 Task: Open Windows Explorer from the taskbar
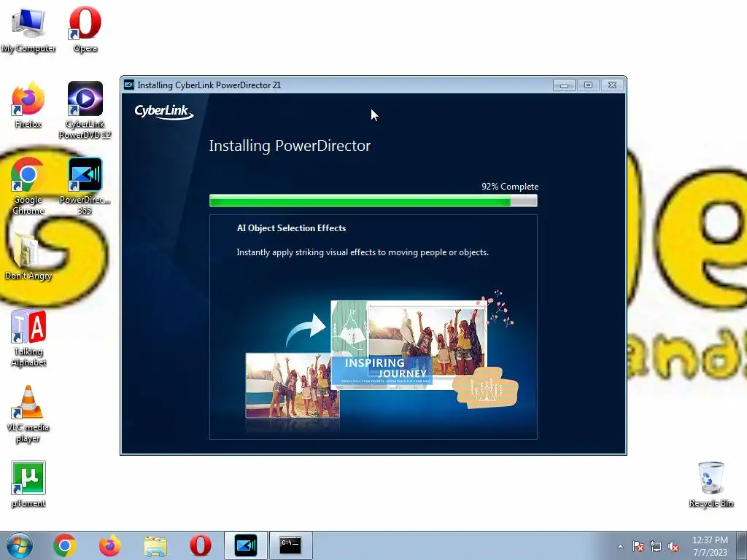click(x=155, y=545)
